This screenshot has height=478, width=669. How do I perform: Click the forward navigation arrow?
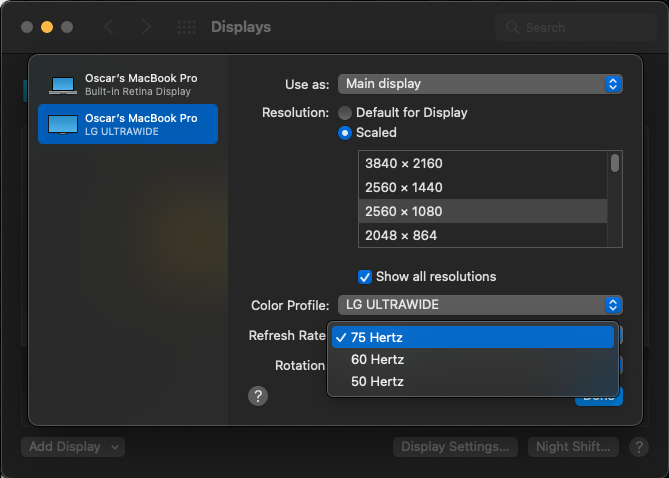pyautogui.click(x=146, y=27)
